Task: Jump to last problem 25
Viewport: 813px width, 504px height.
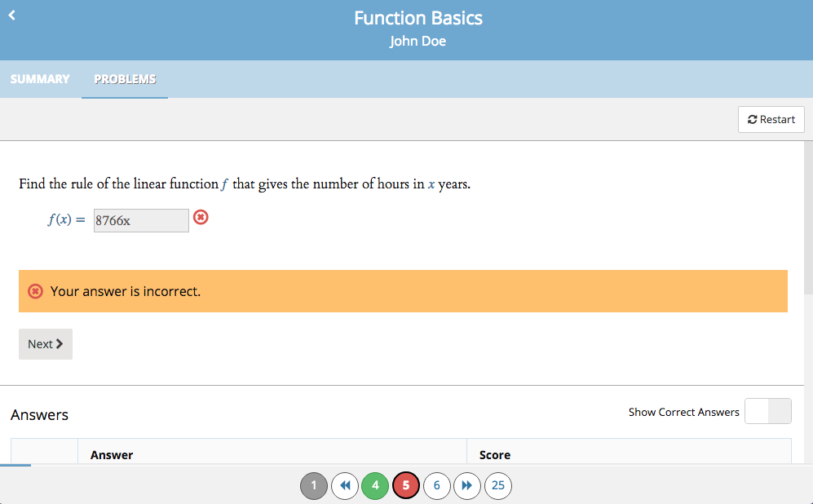Action: 497,485
